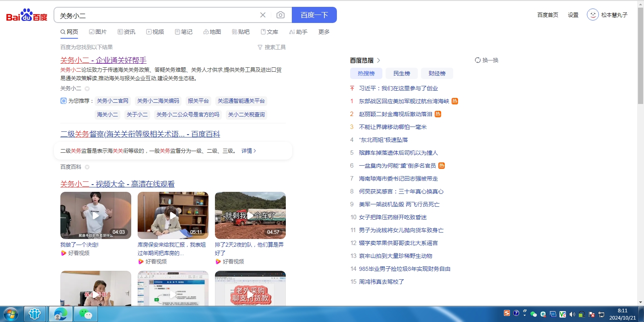Image resolution: width=644 pixels, height=322 pixels.
Task: Open 搜索工具 filter
Action: click(x=272, y=47)
